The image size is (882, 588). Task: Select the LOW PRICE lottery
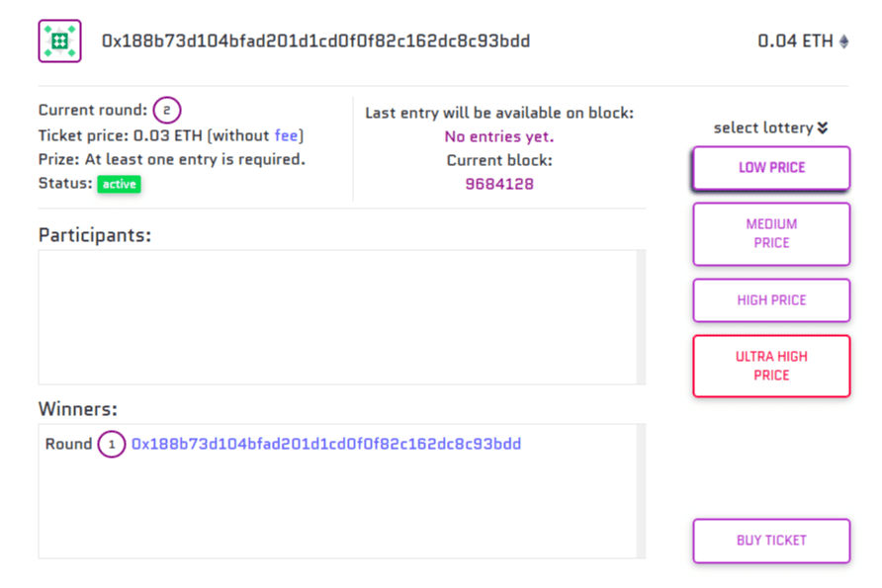770,168
